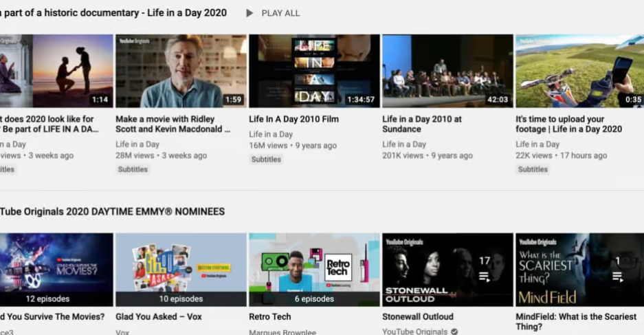Open the 'Stonewall Outloud' title text
The width and height of the screenshot is (644, 335).
[x=418, y=317]
